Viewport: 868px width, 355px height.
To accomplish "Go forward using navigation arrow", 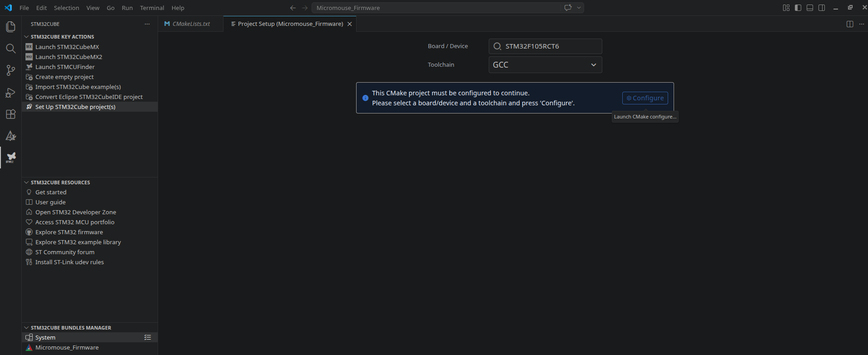I will (x=305, y=8).
